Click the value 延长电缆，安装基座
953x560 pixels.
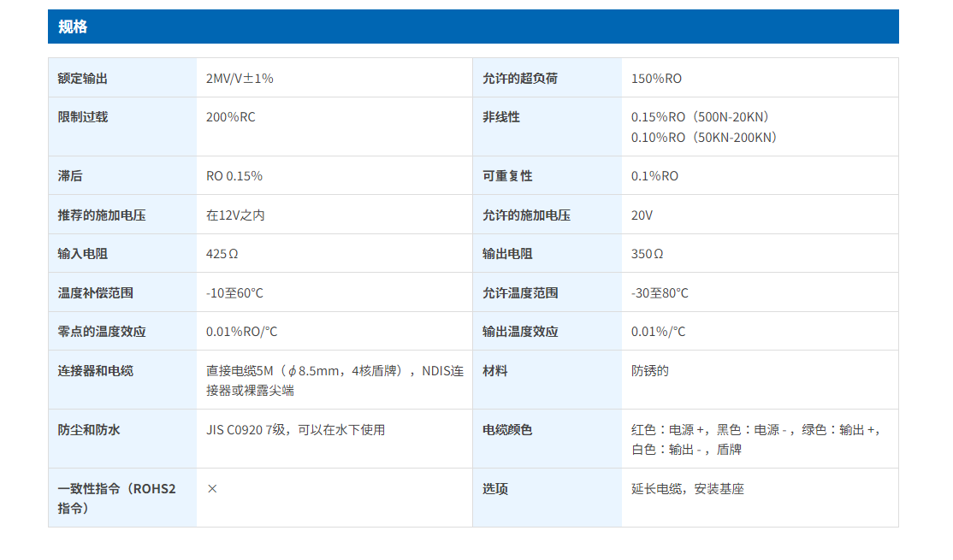688,489
